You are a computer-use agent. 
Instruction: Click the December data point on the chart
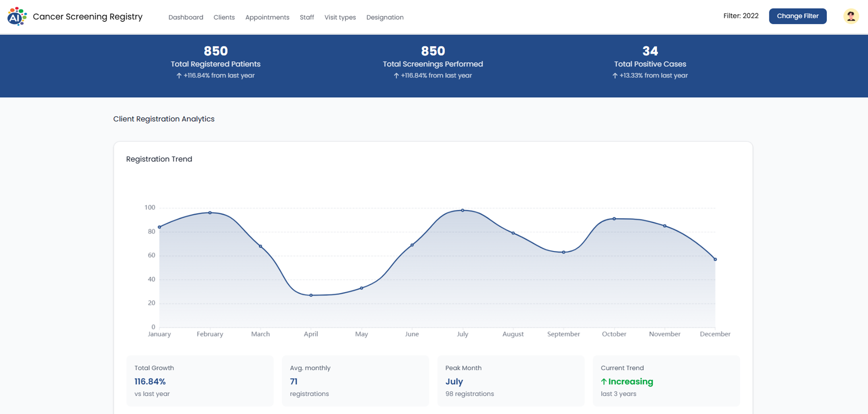tap(715, 259)
